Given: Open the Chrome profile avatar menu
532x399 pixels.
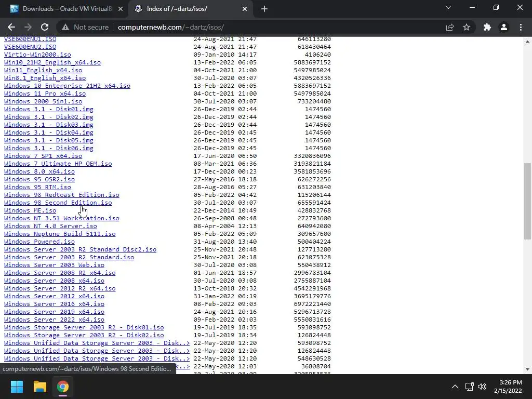Looking at the screenshot, I should [504, 27].
